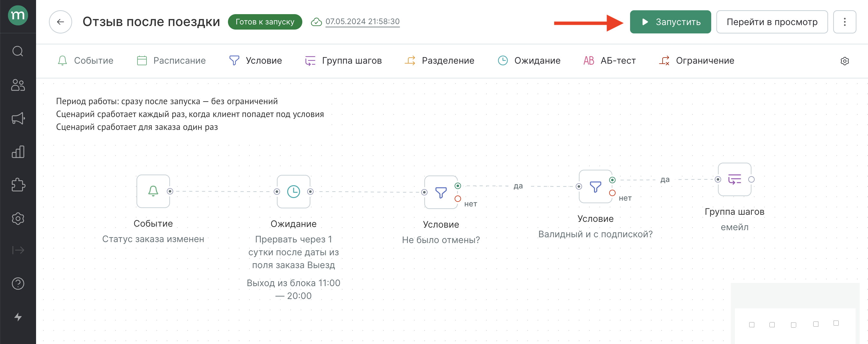Screen dimensions: 868x344
Task: Add an Ожидание block from toolbar
Action: [529, 60]
